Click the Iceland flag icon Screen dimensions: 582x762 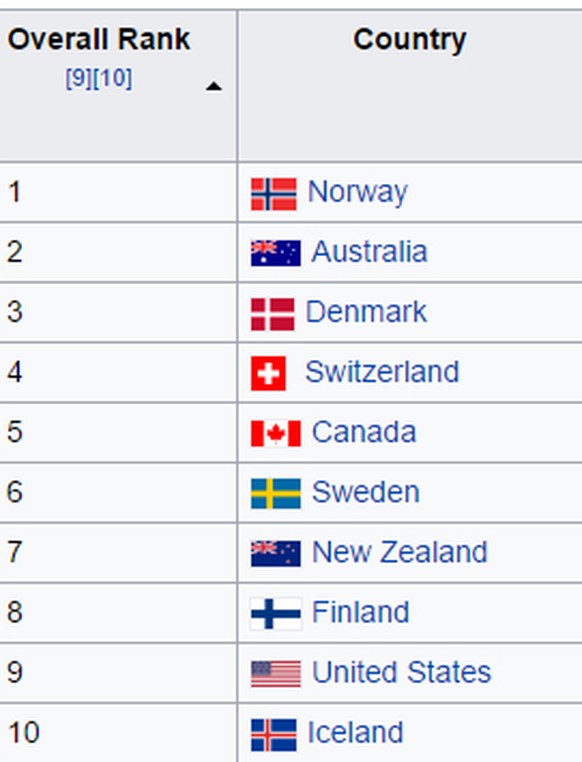(274, 735)
